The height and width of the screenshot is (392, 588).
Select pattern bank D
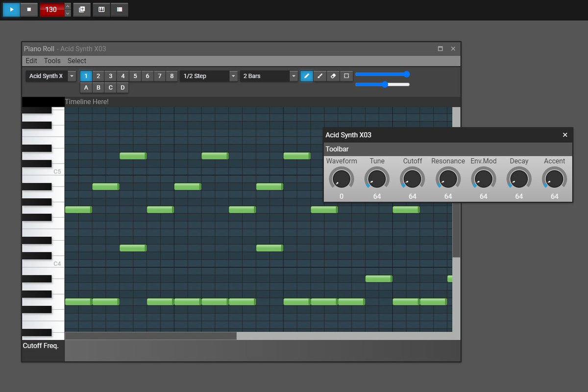[x=122, y=88]
